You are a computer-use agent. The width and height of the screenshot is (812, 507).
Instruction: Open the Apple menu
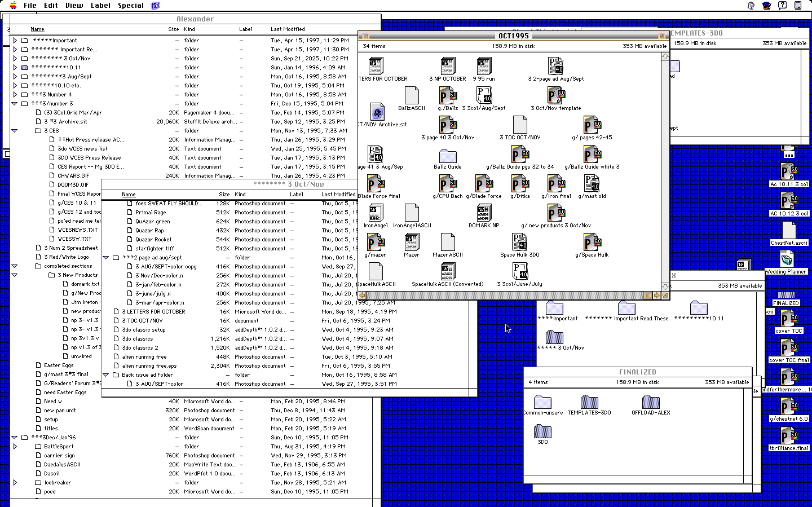[x=14, y=6]
